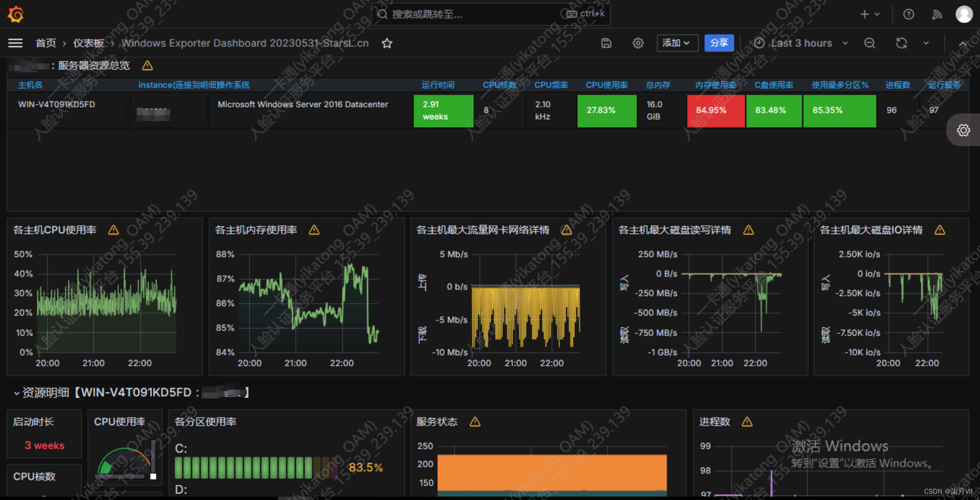Zoom out the time range

pyautogui.click(x=869, y=43)
